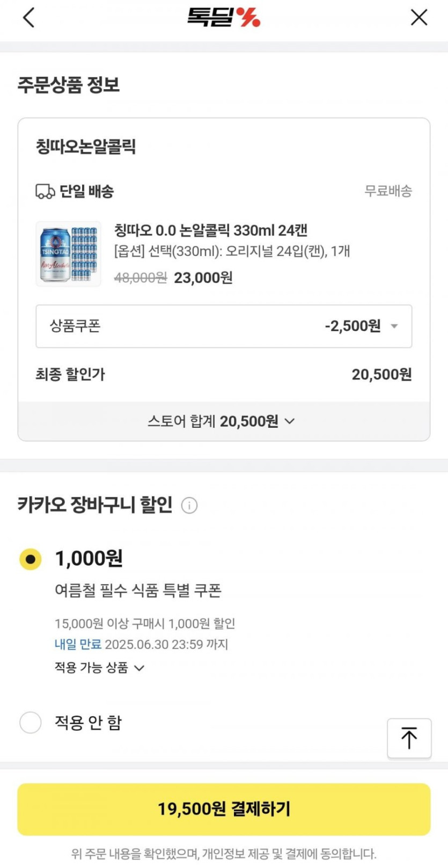Viewport: 448px width, 868px height.
Task: Tap the 무료배송 shipping label
Action: tap(388, 191)
